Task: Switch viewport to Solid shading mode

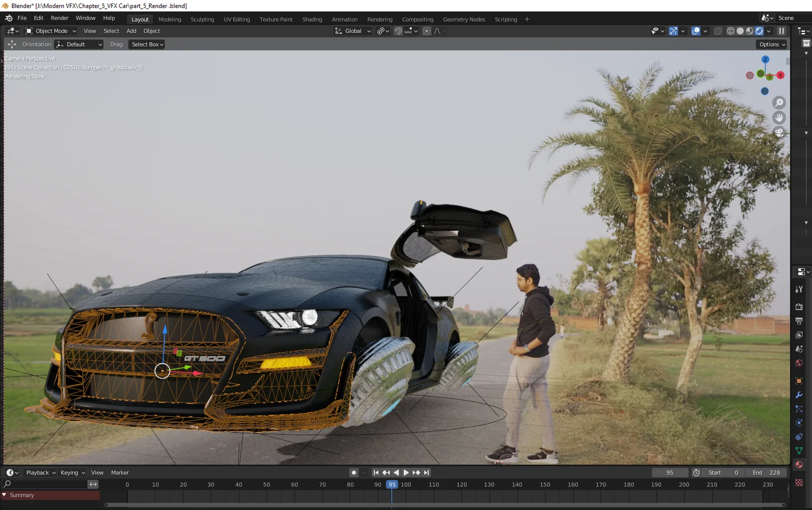Action: [740, 31]
